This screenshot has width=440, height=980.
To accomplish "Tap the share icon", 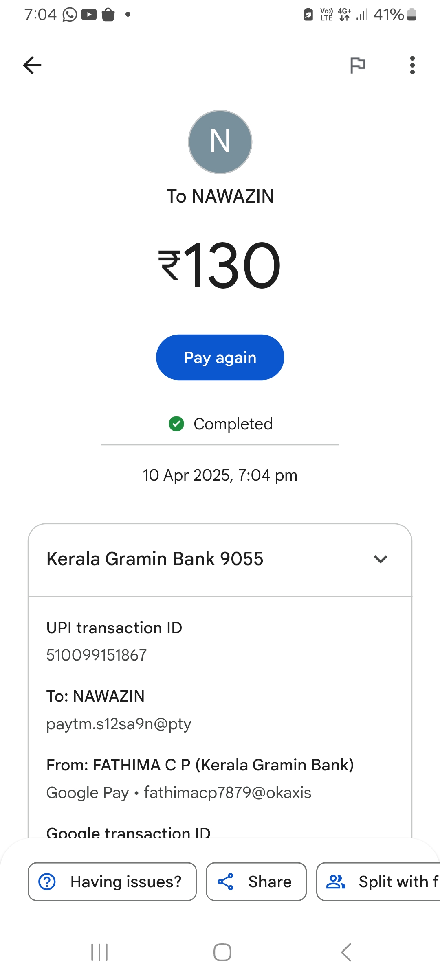I will [x=225, y=882].
